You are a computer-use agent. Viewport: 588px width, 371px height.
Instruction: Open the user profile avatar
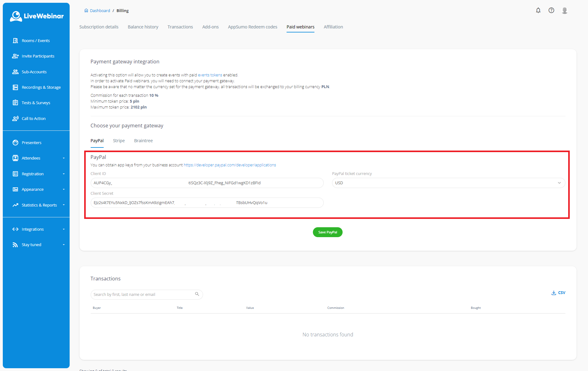[564, 11]
